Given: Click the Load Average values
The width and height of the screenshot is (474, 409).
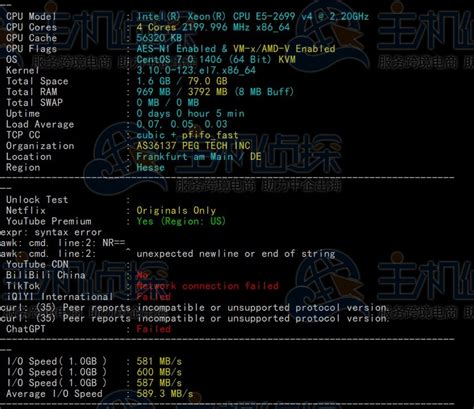Looking at the screenshot, I should click(x=182, y=124).
